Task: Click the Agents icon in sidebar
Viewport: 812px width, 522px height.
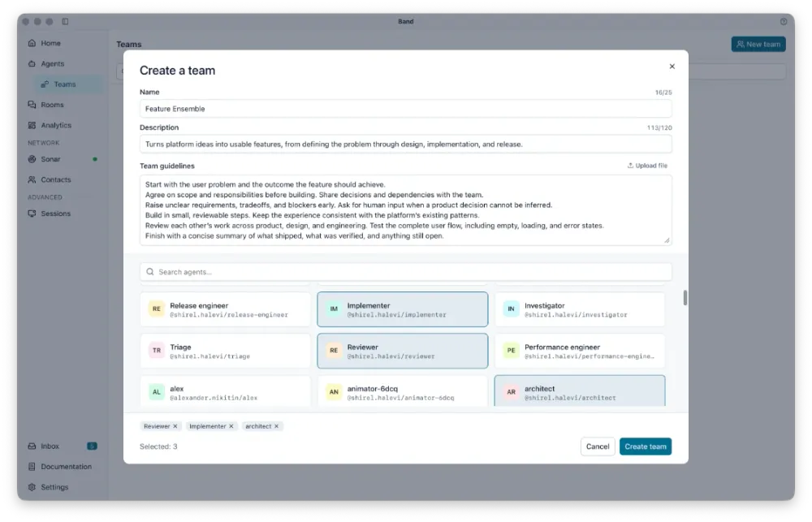Action: coord(32,63)
